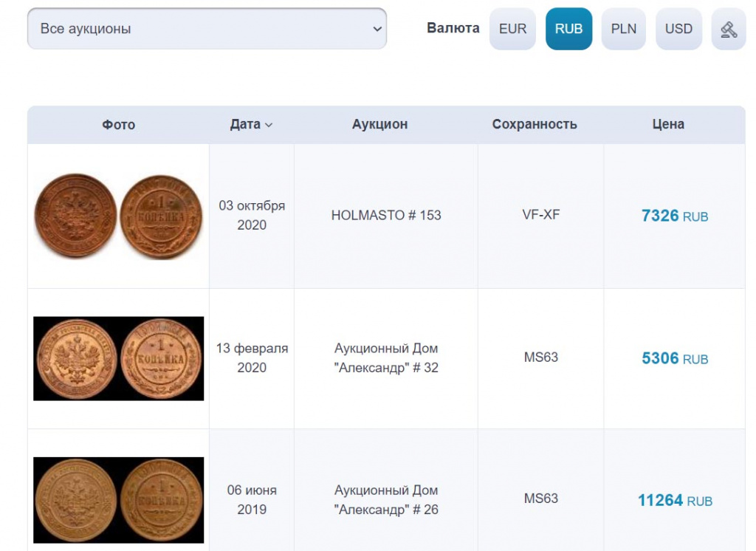This screenshot has width=756, height=551.
Task: Sort by the Дата column chevron
Action: pos(269,125)
